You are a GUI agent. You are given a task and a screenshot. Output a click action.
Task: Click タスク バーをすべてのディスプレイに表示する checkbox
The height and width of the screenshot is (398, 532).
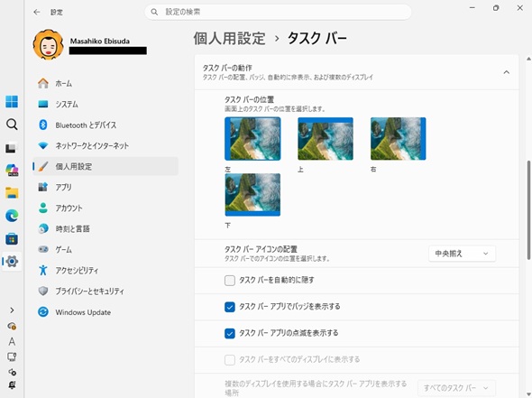click(230, 360)
